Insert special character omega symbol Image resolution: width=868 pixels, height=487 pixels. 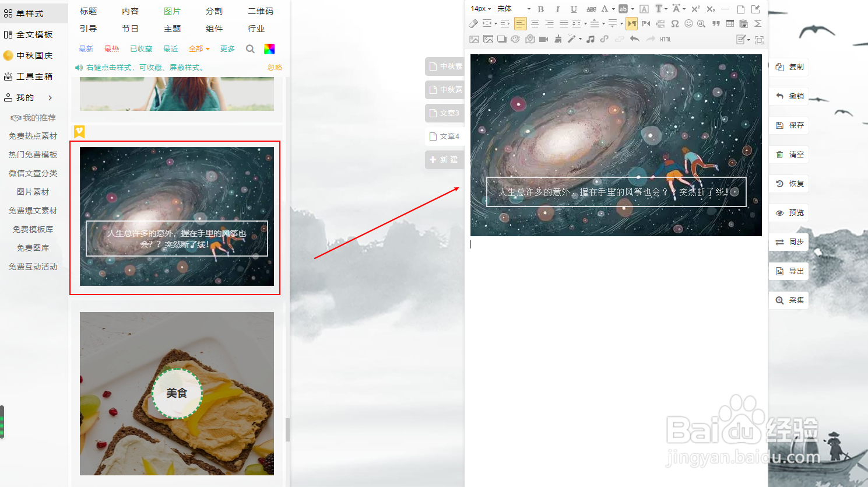pos(674,24)
